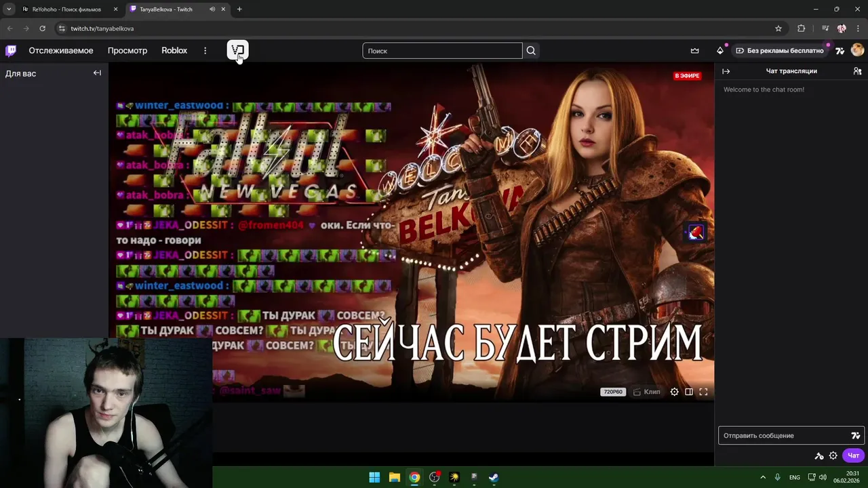Viewport: 868px width, 488px height.
Task: Open the Просмотр navigation tab
Action: [x=127, y=51]
